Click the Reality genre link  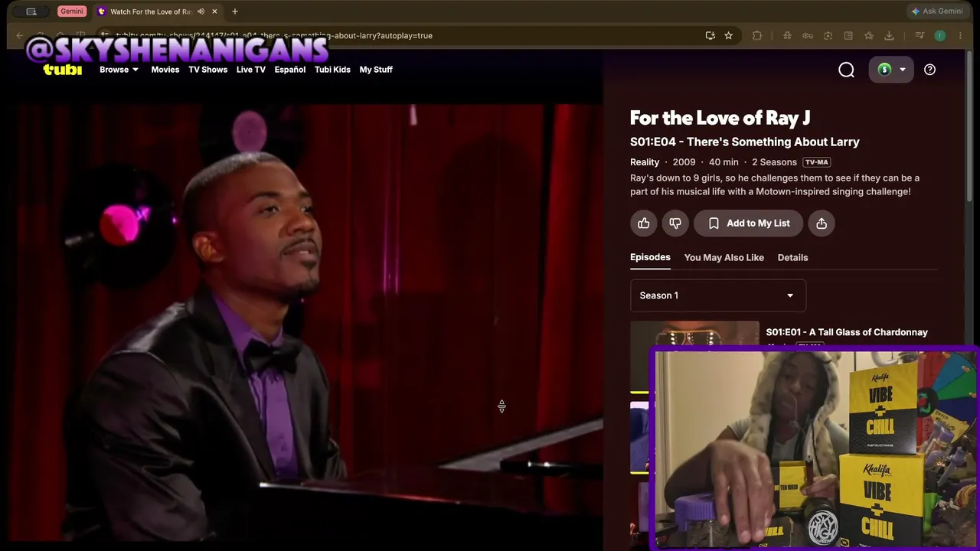(x=645, y=162)
